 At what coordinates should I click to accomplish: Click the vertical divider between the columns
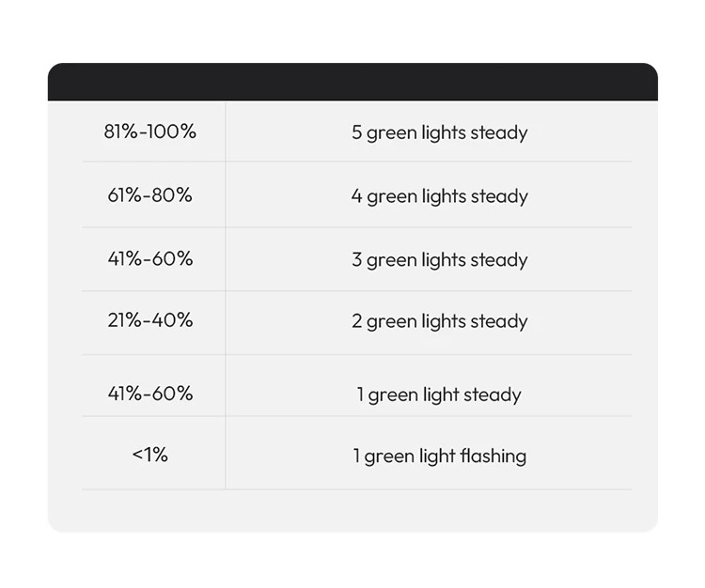(226, 291)
